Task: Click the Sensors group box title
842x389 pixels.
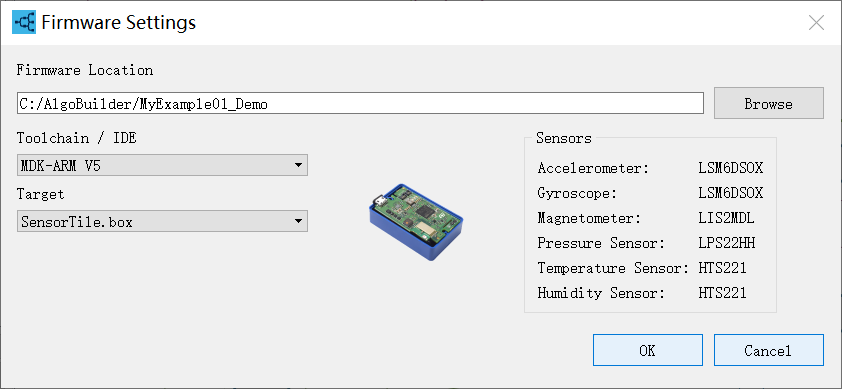Action: [x=564, y=138]
